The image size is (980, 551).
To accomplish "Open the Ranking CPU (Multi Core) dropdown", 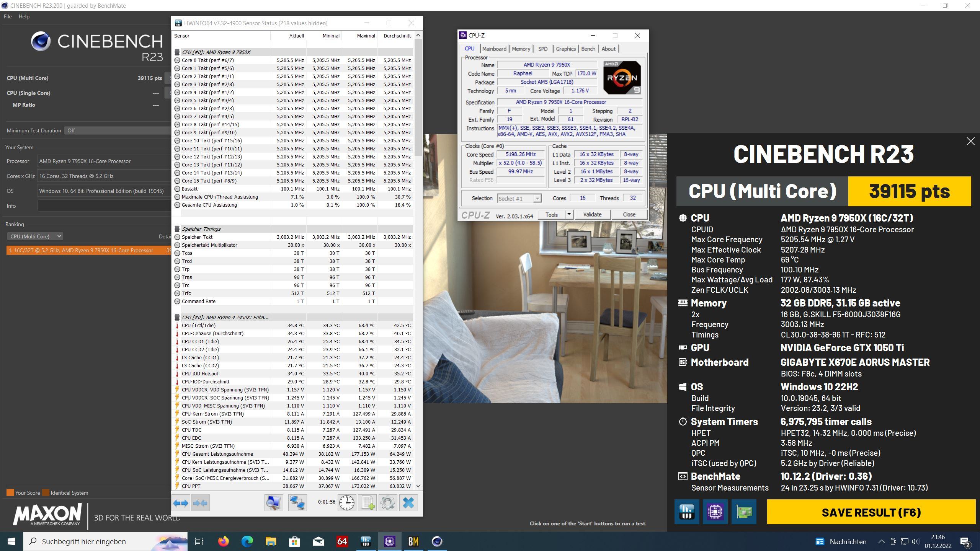I will [x=35, y=236].
